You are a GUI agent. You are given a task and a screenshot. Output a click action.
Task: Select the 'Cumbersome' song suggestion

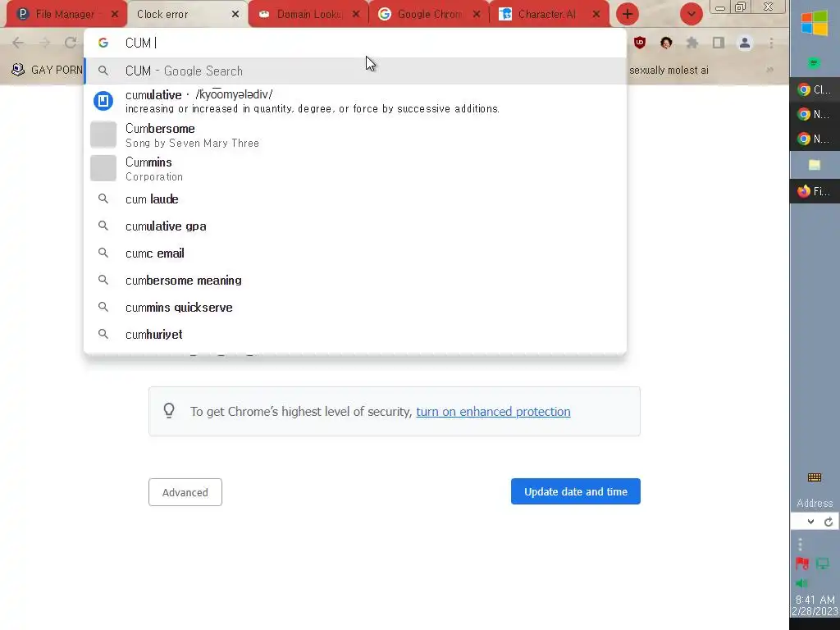click(355, 135)
